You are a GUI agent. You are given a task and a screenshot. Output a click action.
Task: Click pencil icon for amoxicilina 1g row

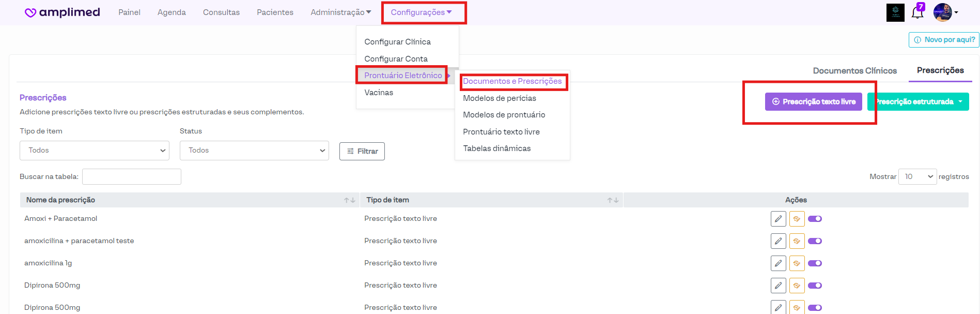pyautogui.click(x=778, y=263)
